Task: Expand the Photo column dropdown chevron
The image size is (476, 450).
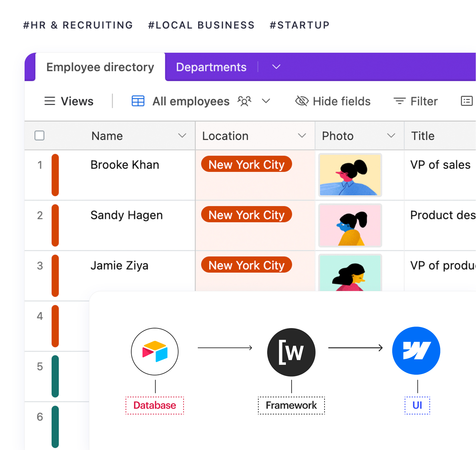Action: pyautogui.click(x=391, y=136)
